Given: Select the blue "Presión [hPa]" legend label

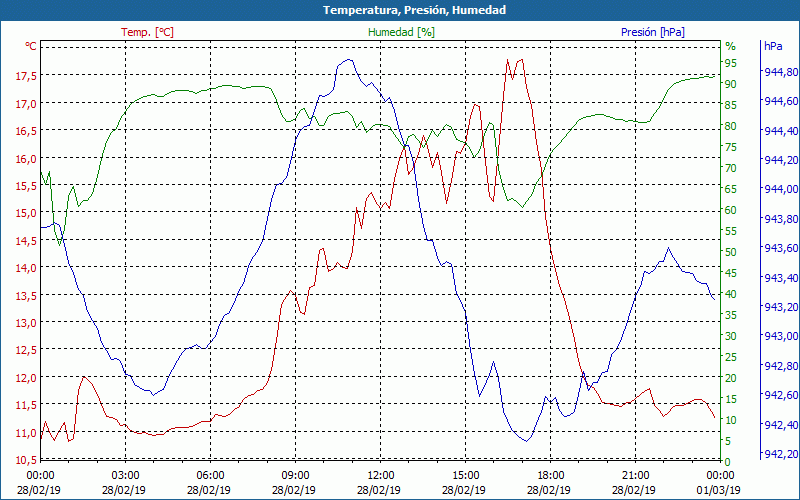Looking at the screenshot, I should coord(653,32).
